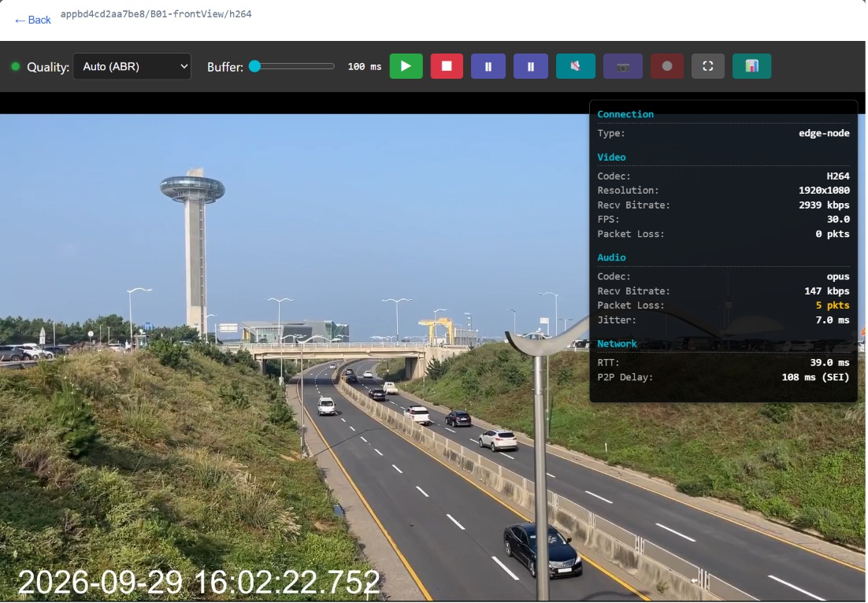Click the stream path appbd4cd2aa7be8/B01-frontView/h264

click(x=156, y=14)
